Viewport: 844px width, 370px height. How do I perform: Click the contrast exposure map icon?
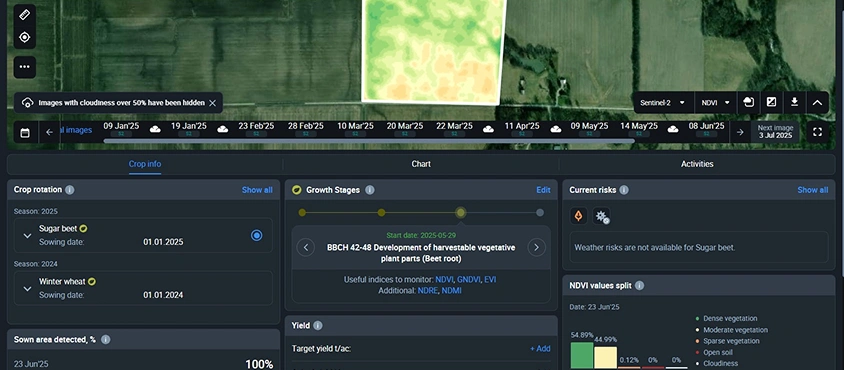click(771, 102)
